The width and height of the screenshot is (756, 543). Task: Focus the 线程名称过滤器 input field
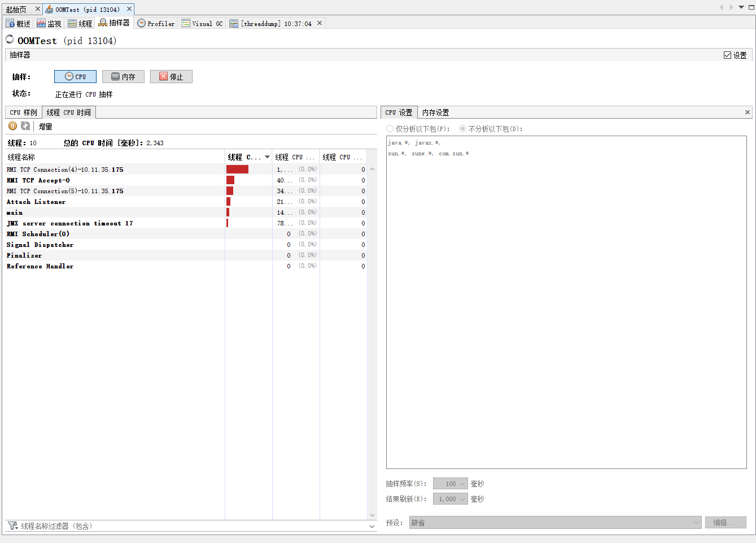pyautogui.click(x=194, y=526)
